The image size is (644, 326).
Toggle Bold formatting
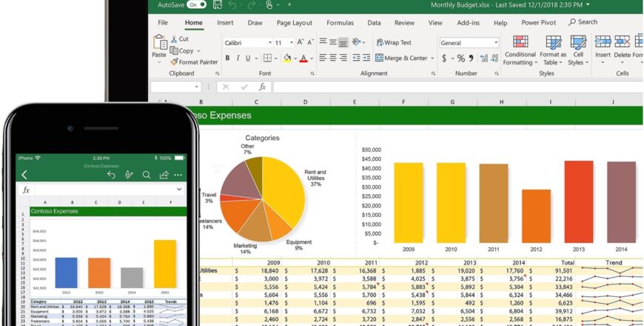(227, 59)
